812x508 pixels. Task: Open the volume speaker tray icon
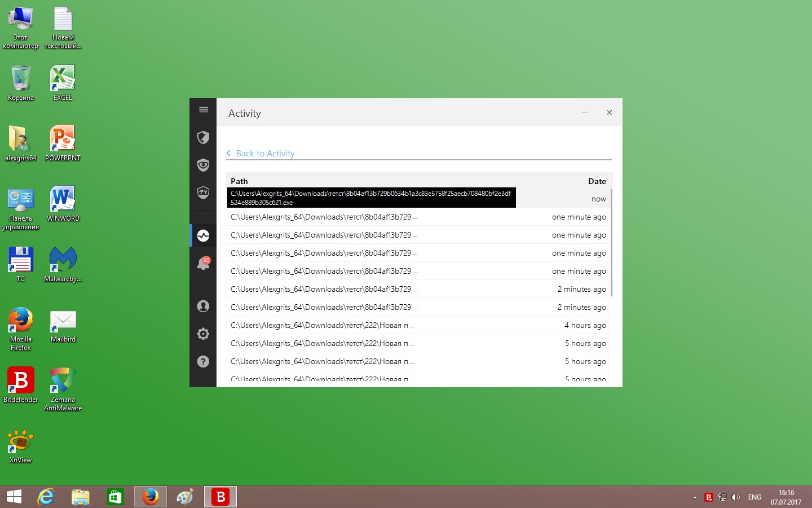pos(736,497)
